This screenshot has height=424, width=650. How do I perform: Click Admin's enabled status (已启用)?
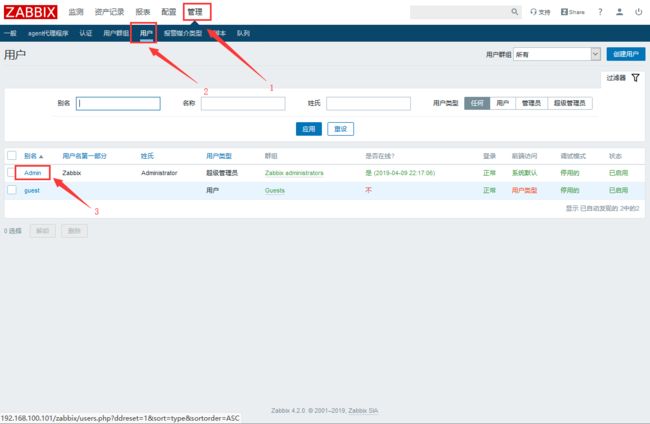click(x=618, y=173)
